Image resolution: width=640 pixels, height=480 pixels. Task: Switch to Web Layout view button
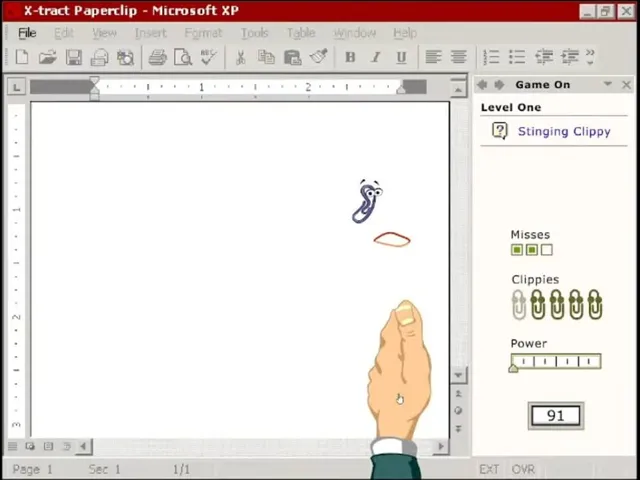click(30, 446)
